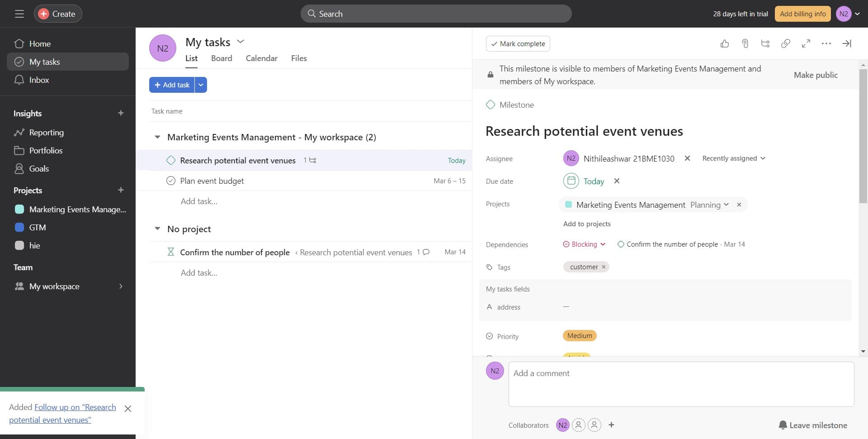Open Reporting from the Insights sidebar
This screenshot has height=439, width=868.
point(47,132)
